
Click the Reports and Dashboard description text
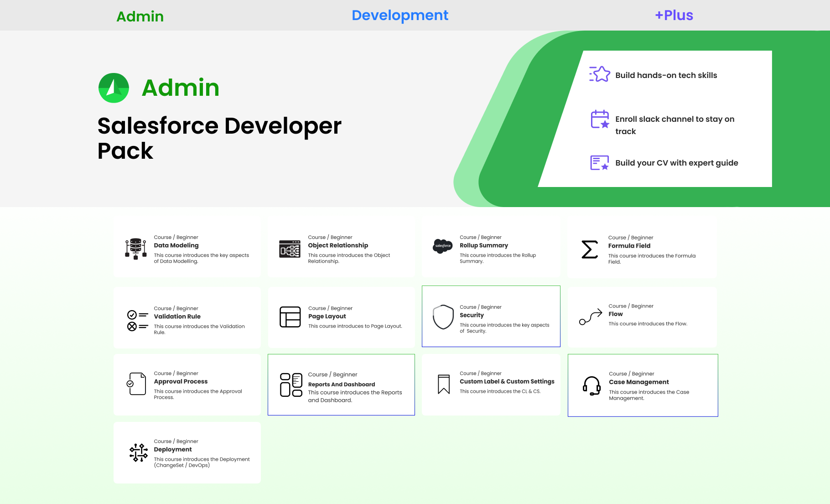[x=355, y=396]
